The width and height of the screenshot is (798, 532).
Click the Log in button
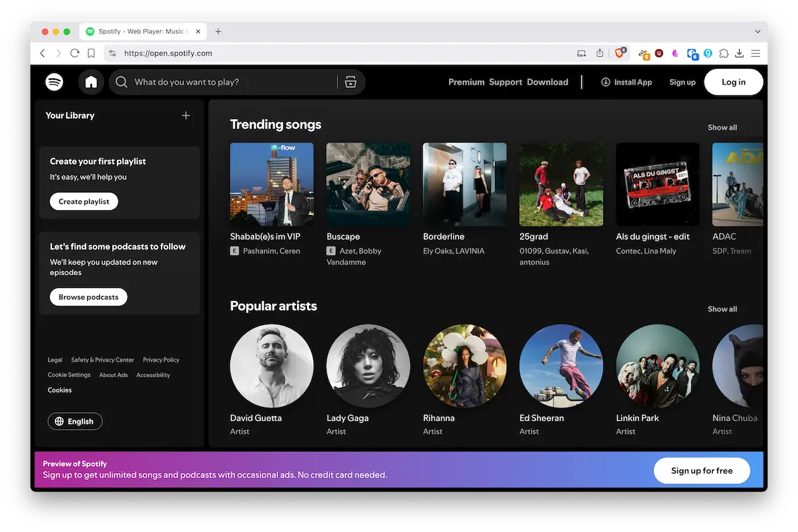(733, 82)
